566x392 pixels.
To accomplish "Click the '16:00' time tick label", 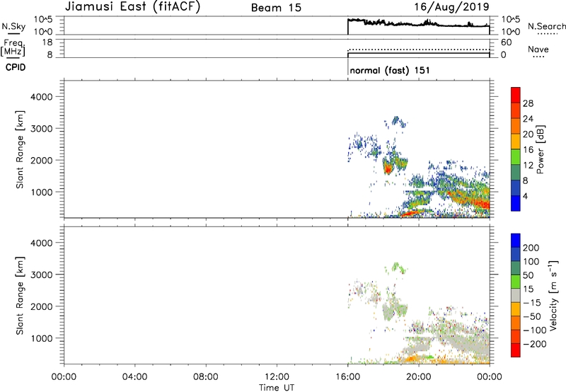I will [x=348, y=377].
